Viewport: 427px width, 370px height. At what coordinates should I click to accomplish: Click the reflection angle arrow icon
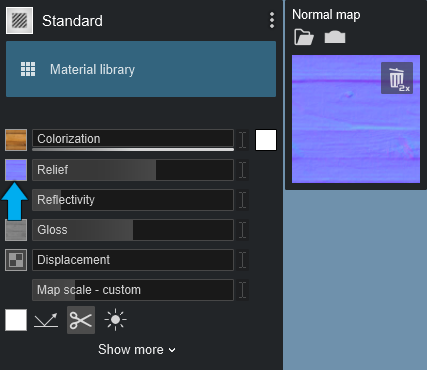[x=46, y=320]
